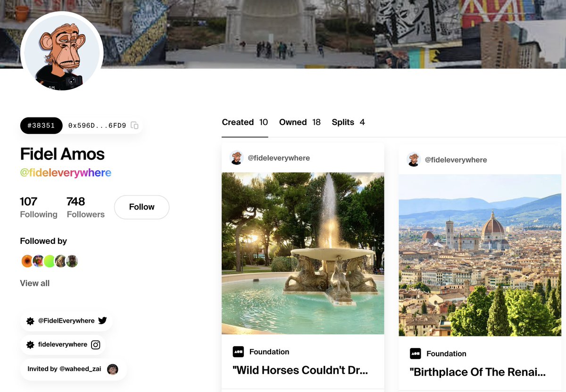Open the Twitter bird icon
Viewport: 566px width, 392px height.
(x=102, y=321)
